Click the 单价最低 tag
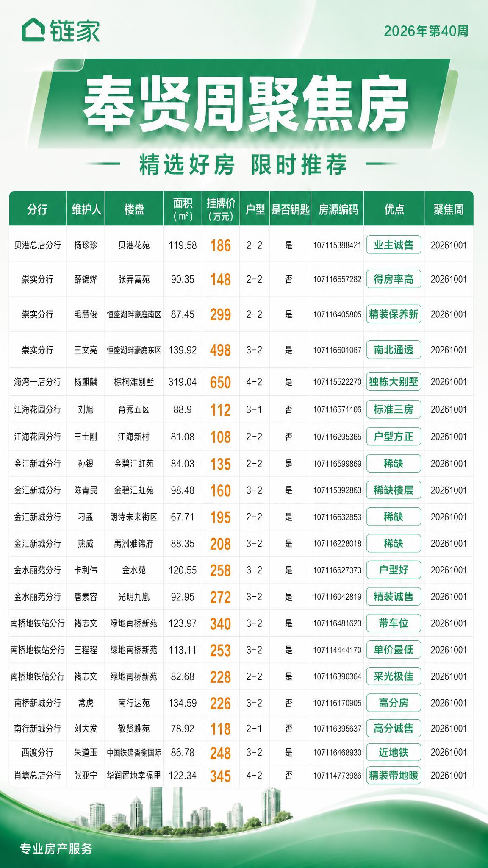 pyautogui.click(x=394, y=650)
